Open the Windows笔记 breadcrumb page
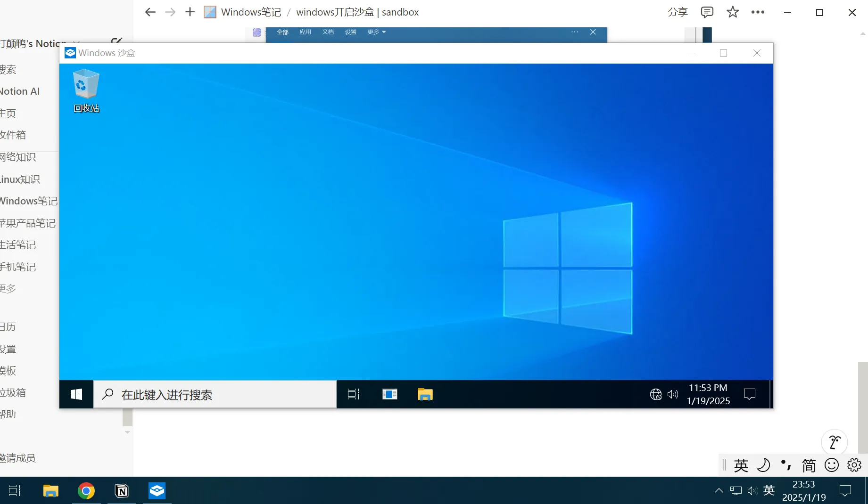The image size is (868, 504). click(x=251, y=12)
